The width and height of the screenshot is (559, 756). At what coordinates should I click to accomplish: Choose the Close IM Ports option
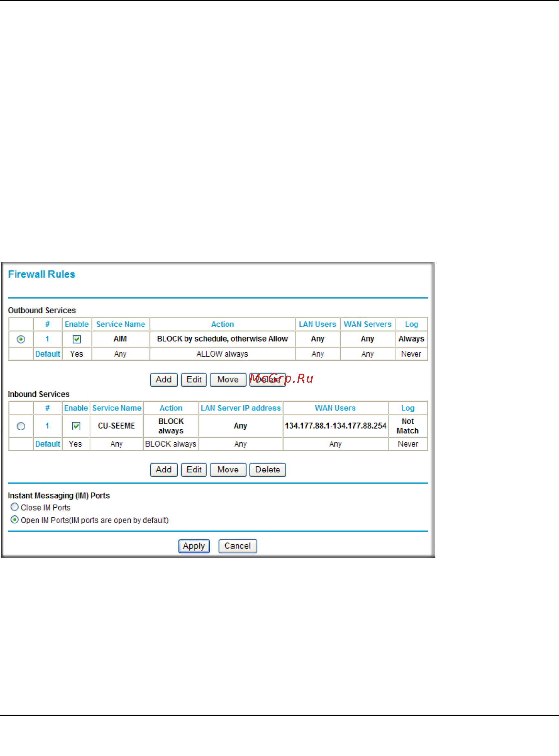tap(15, 507)
